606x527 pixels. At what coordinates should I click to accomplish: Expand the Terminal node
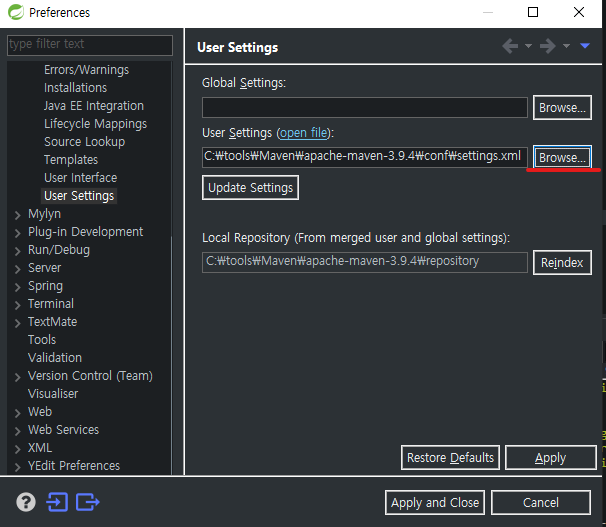click(x=17, y=305)
